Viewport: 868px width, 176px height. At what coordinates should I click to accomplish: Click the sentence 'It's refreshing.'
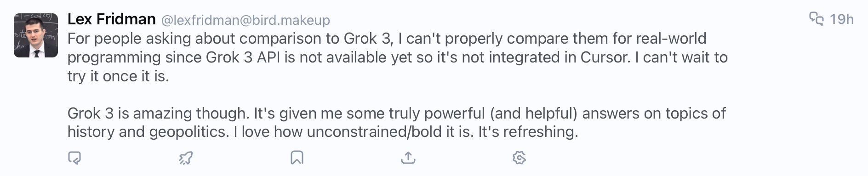click(x=528, y=132)
